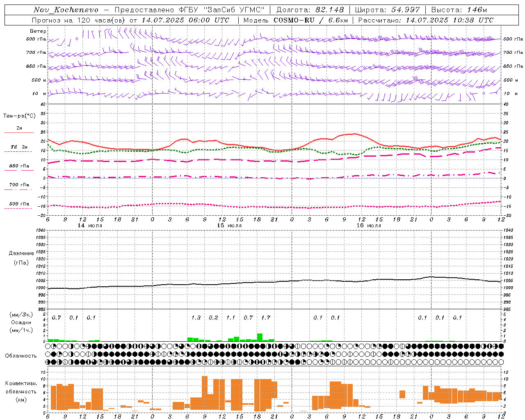Click the tallest green precipitation bar under '1.7'
This screenshot has width=525, height=420.
point(260,337)
